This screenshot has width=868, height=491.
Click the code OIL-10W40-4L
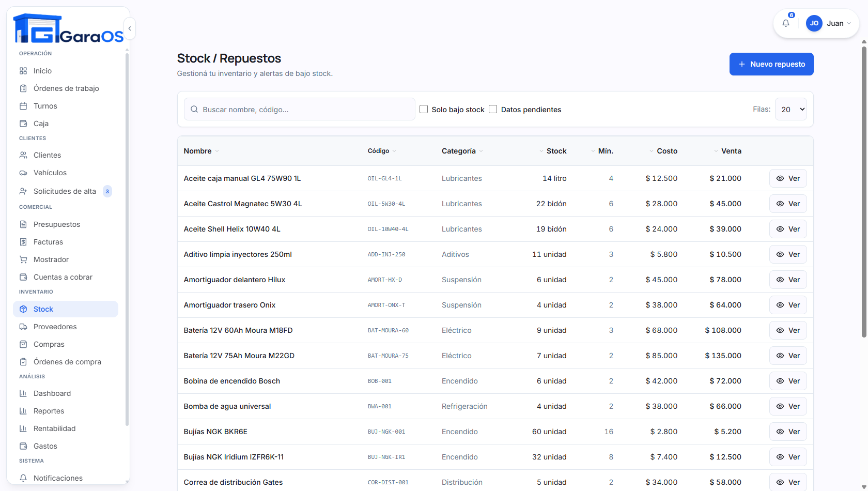[388, 229]
